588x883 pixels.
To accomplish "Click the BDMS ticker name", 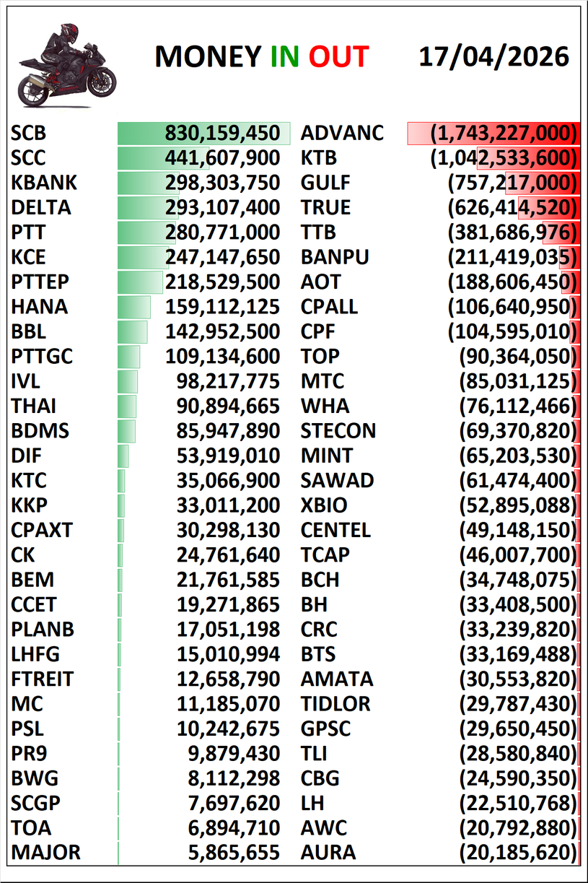I will tap(40, 431).
